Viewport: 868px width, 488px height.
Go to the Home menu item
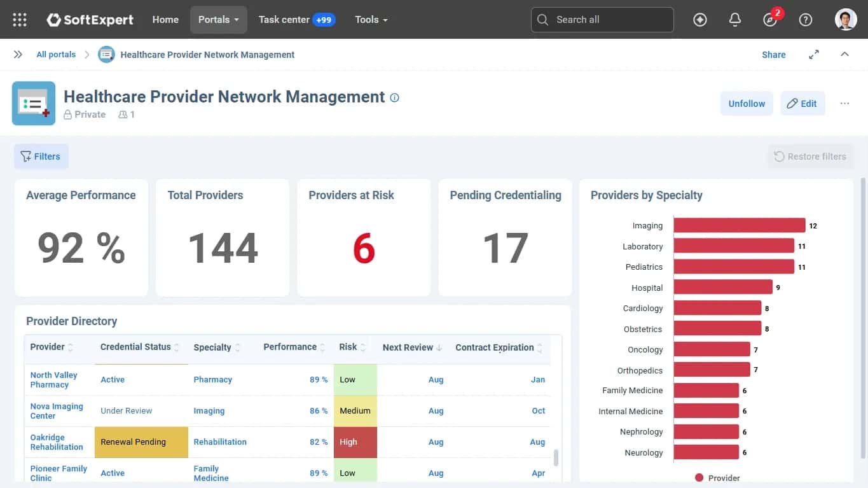click(x=165, y=20)
